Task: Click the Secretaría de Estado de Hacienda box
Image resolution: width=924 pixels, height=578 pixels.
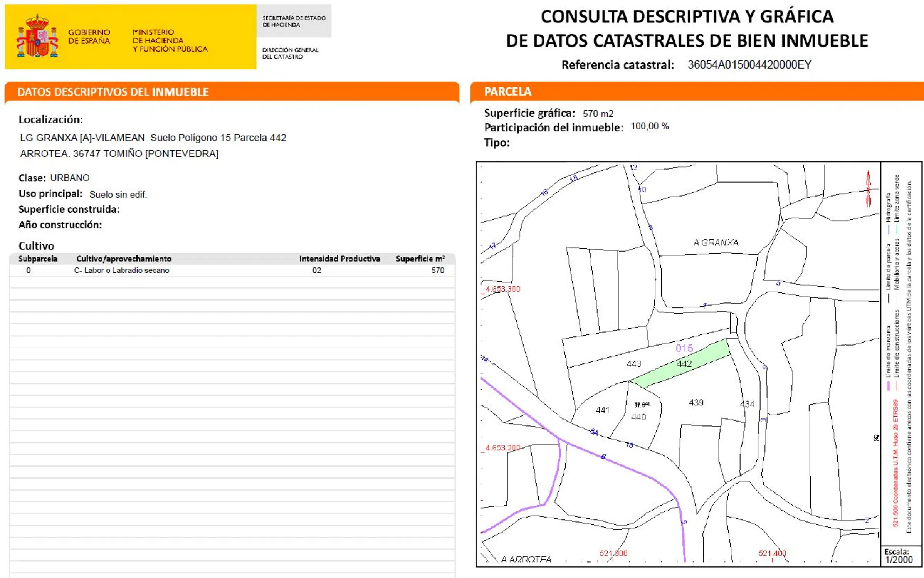Action: (294, 21)
